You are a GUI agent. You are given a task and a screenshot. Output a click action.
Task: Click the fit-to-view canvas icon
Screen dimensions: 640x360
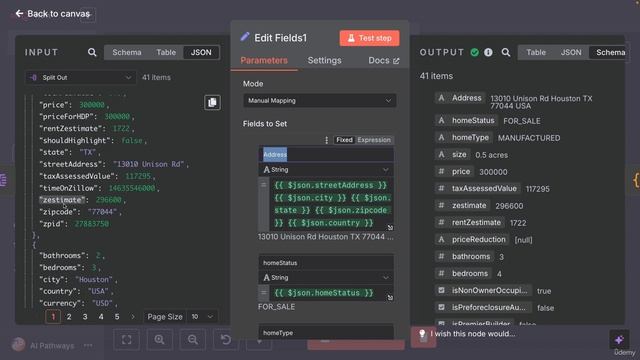(127, 340)
